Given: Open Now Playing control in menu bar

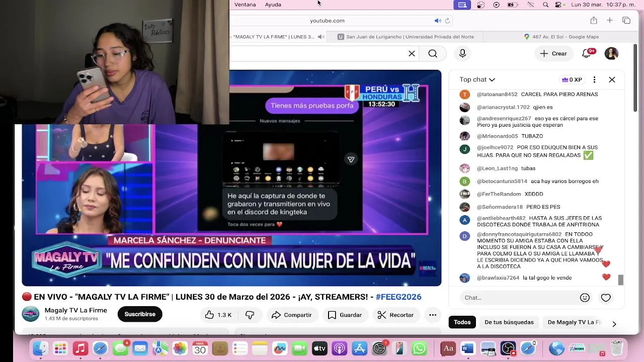Looking at the screenshot, I should tap(497, 5).
